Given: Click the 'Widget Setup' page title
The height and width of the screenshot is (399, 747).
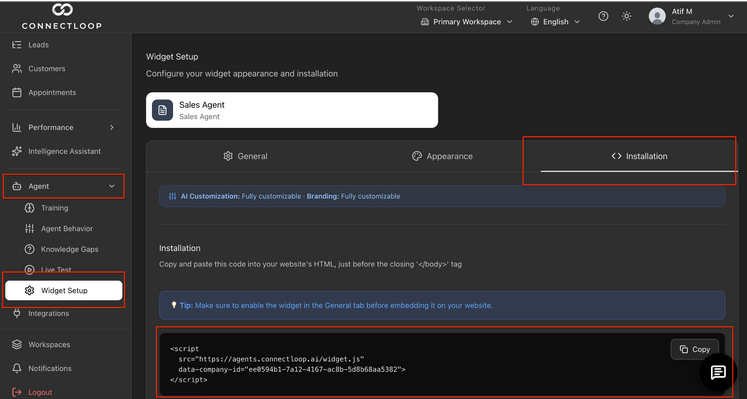Looking at the screenshot, I should 172,57.
